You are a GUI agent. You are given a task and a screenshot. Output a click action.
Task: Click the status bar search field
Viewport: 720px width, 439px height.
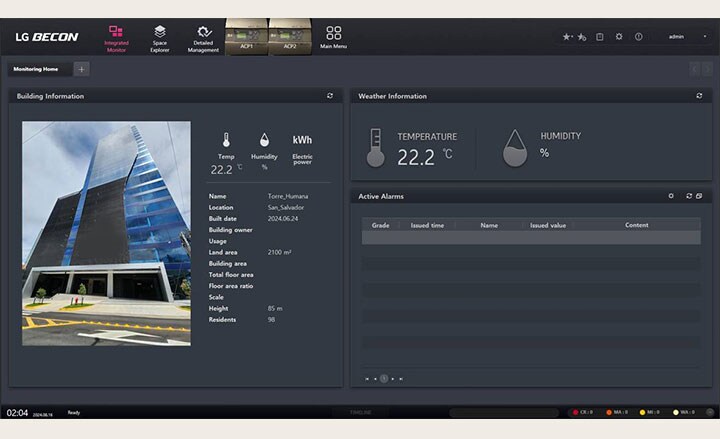[x=504, y=412]
